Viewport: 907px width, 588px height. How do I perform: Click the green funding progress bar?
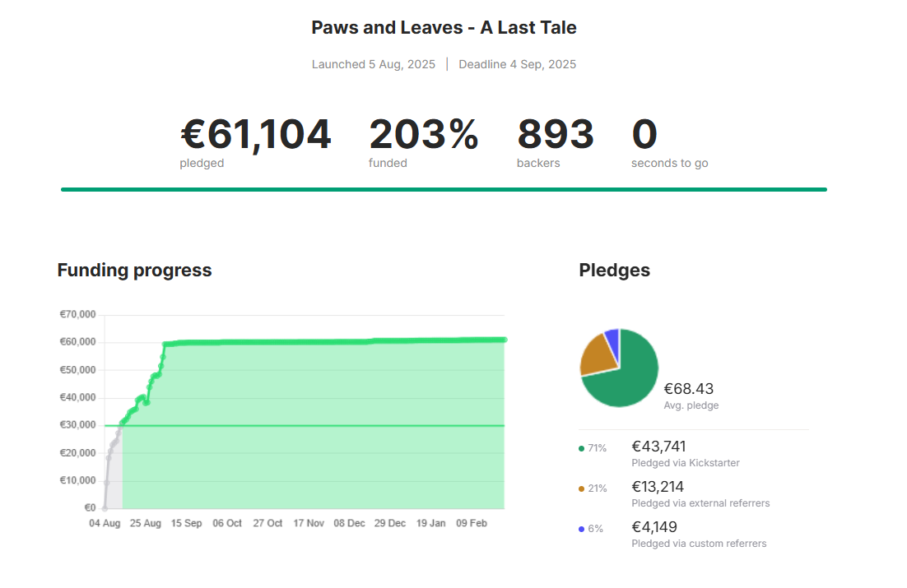pyautogui.click(x=444, y=189)
